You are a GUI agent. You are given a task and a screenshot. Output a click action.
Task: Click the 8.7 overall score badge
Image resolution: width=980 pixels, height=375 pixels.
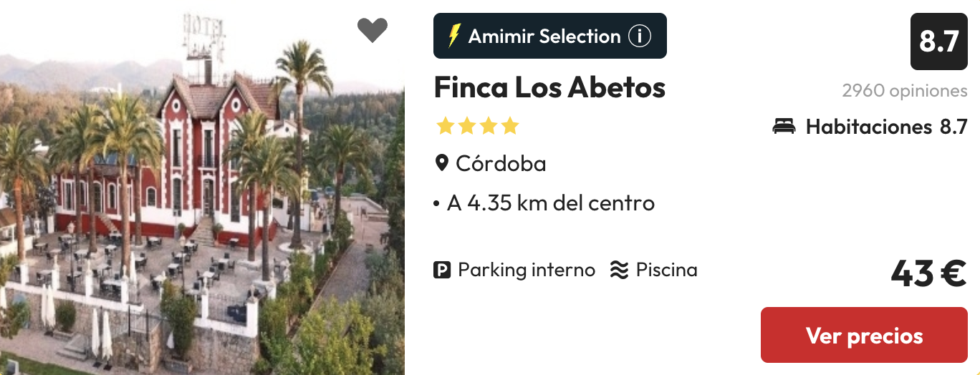tap(938, 42)
